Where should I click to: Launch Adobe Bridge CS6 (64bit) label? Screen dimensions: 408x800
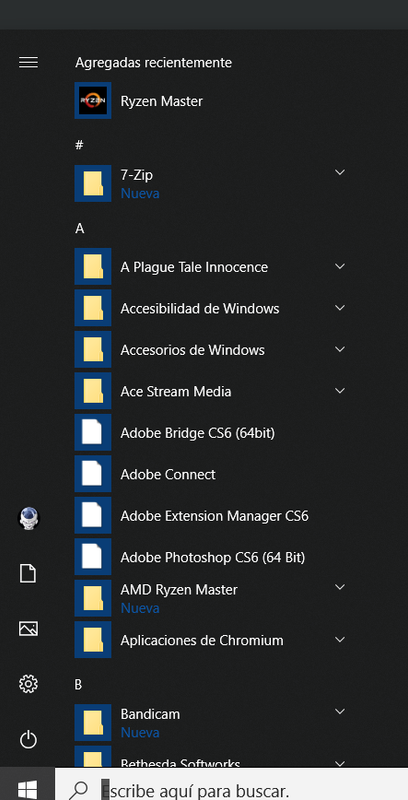(197, 433)
